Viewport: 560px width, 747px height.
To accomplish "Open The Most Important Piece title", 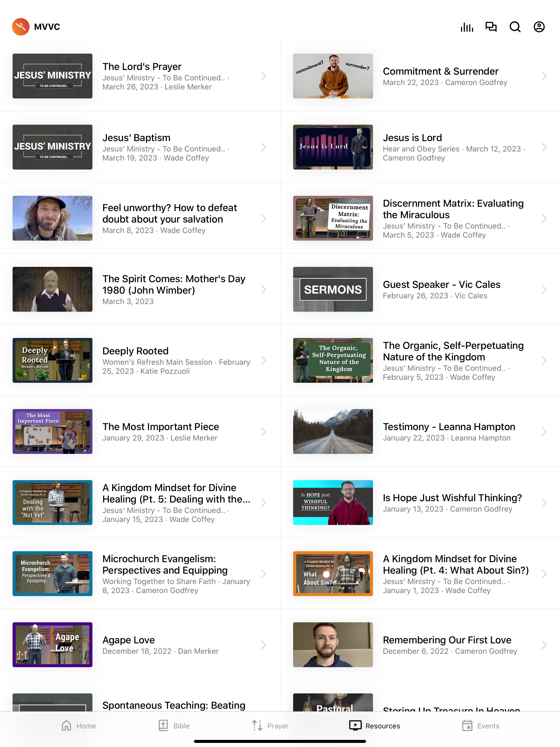I will pos(161,427).
